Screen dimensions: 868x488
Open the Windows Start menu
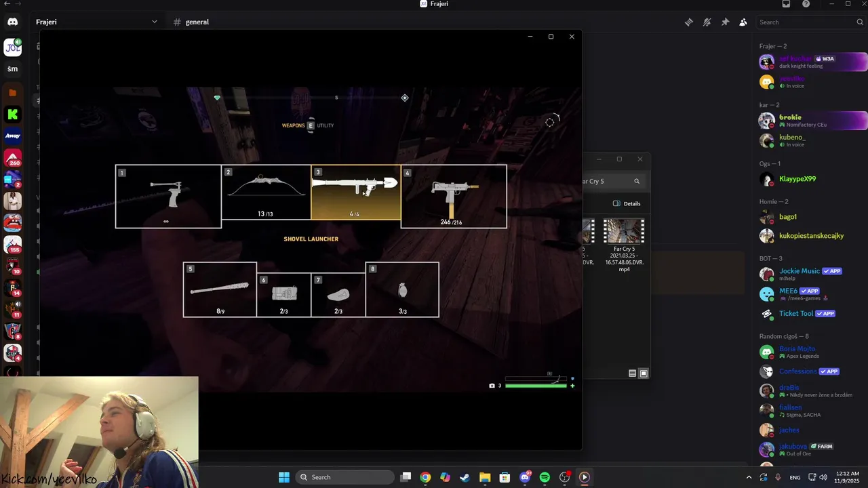tap(284, 477)
